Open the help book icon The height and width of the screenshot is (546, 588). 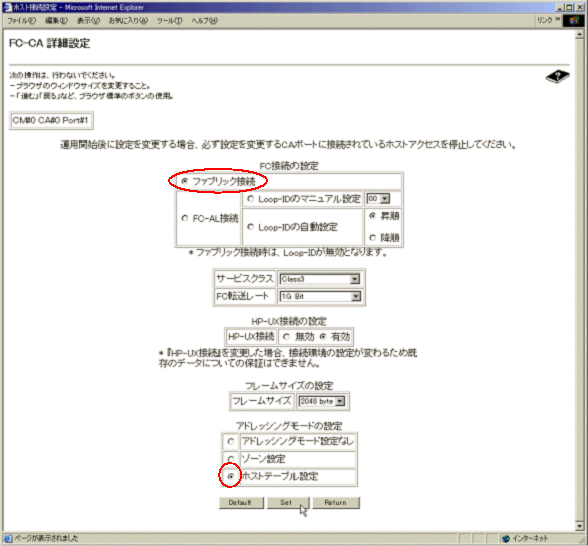557,76
